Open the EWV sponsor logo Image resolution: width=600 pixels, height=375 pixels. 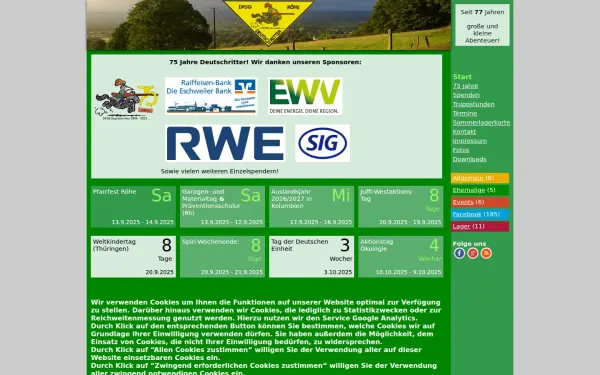(305, 96)
